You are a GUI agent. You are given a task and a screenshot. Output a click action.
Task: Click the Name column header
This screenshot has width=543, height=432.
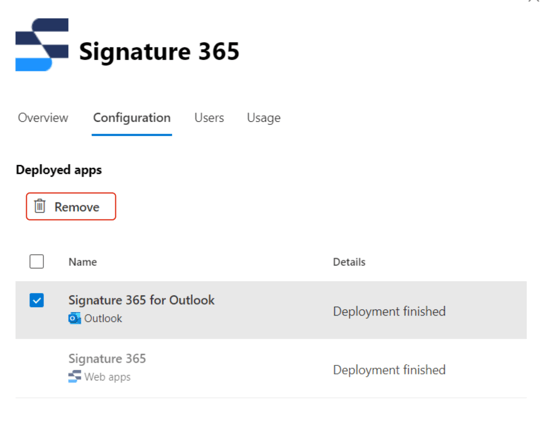point(83,262)
